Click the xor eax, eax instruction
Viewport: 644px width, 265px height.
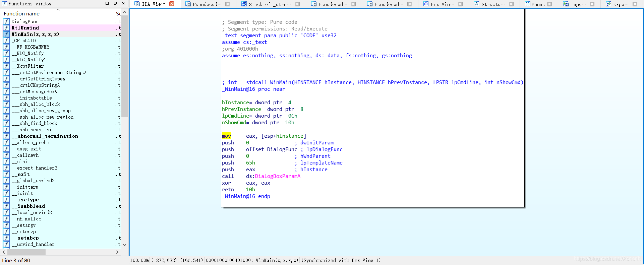tap(246, 183)
